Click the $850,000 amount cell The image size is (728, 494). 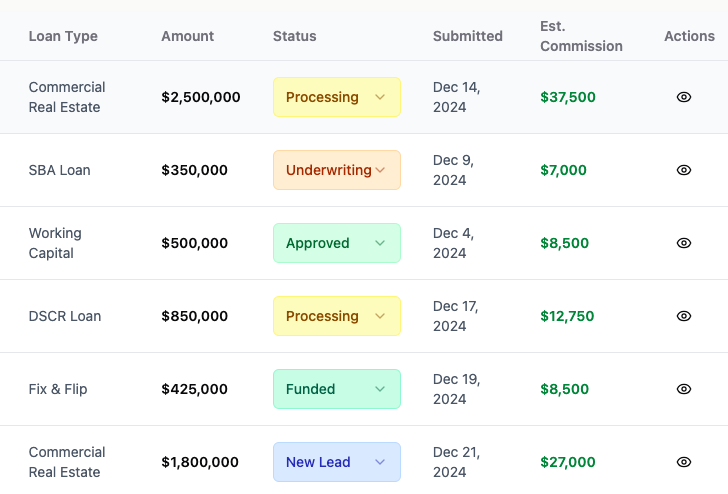point(195,316)
